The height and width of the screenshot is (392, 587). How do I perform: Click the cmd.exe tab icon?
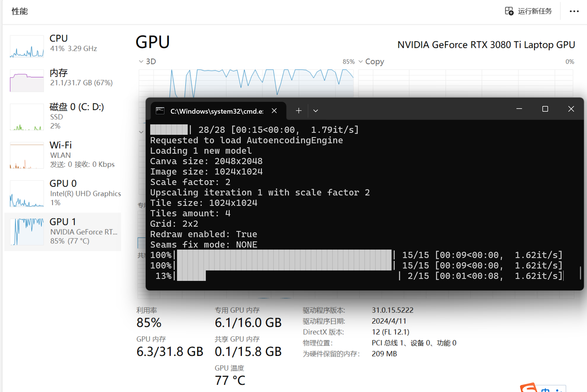160,111
